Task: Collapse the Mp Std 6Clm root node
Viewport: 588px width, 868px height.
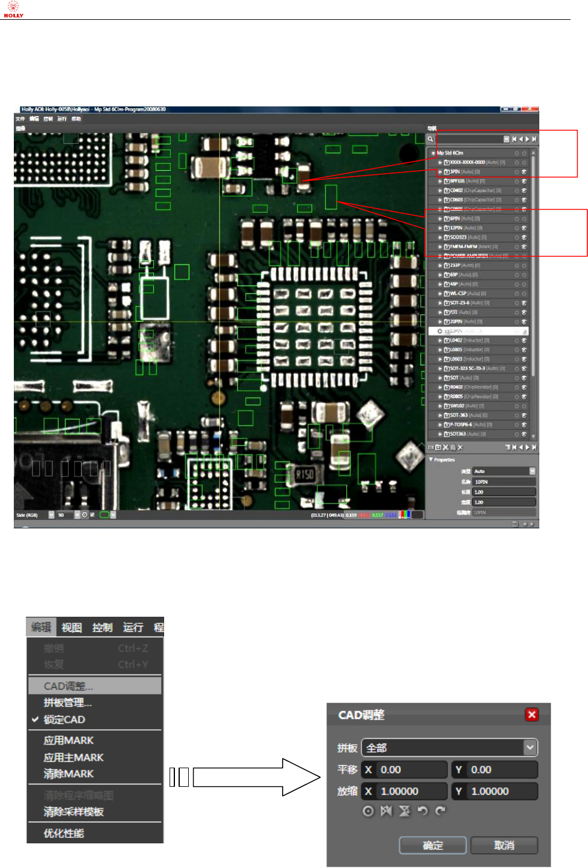Action: (433, 153)
